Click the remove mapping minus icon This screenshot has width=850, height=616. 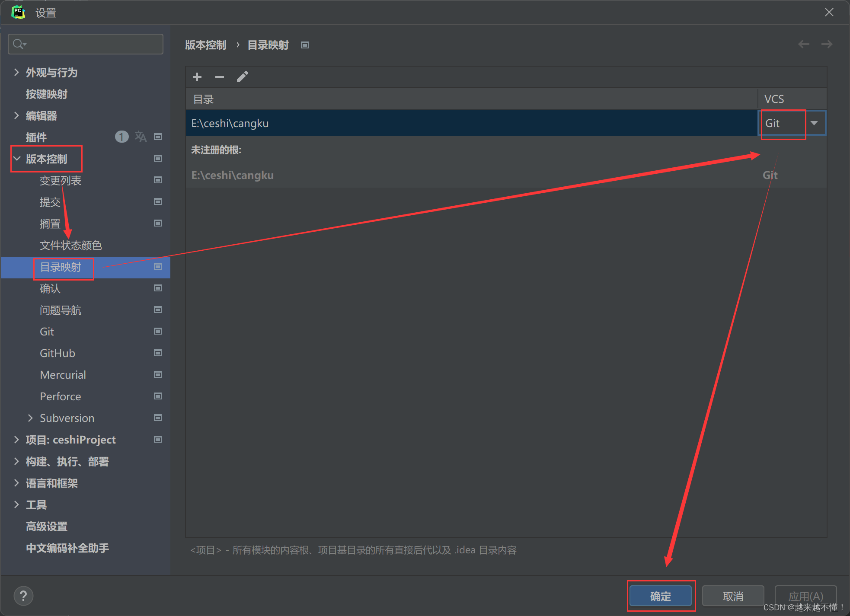(220, 77)
